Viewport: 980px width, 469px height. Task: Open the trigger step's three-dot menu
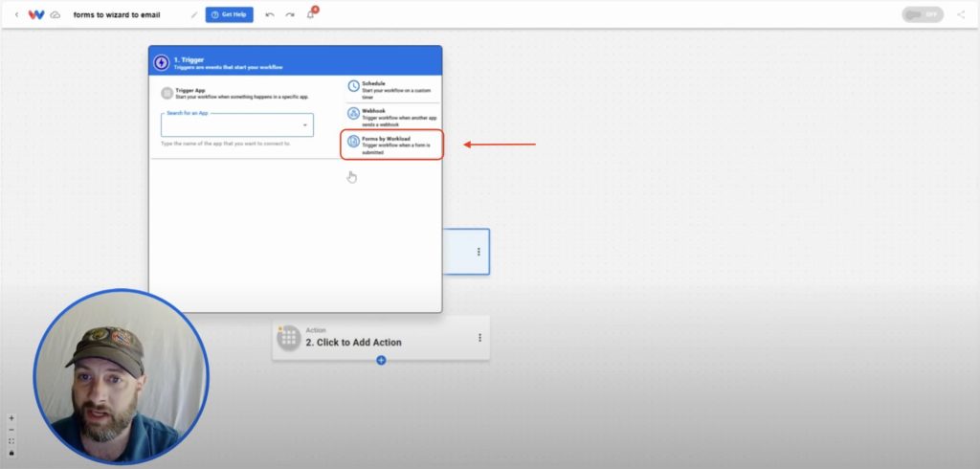pyautogui.click(x=479, y=252)
